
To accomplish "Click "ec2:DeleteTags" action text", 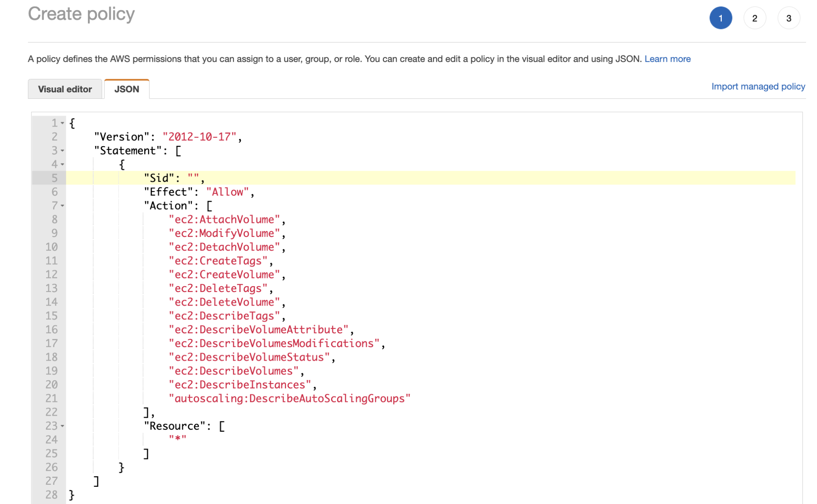I will point(218,288).
